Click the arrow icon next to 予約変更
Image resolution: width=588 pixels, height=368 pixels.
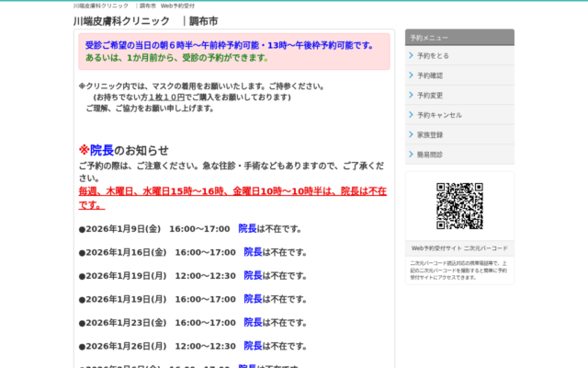(411, 95)
